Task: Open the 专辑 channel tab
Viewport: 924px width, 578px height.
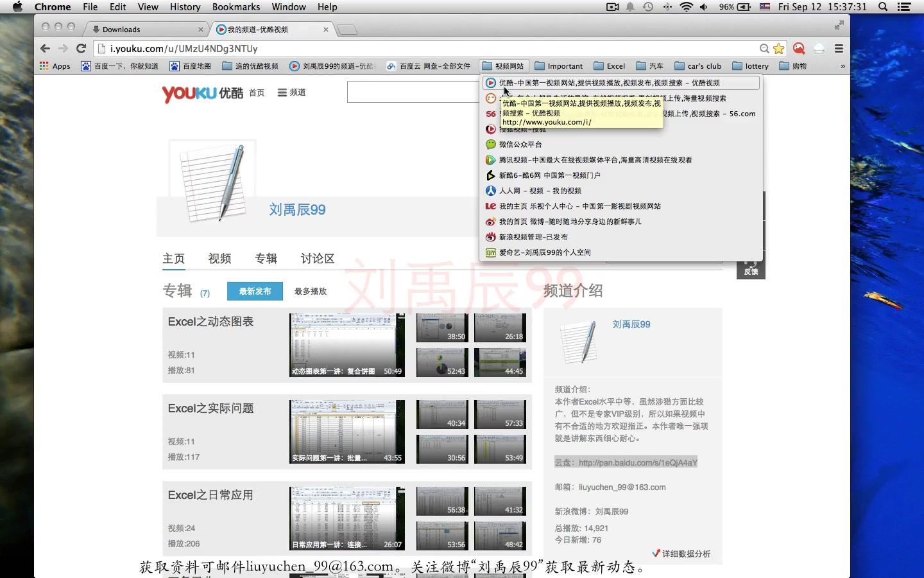Action: 266,258
